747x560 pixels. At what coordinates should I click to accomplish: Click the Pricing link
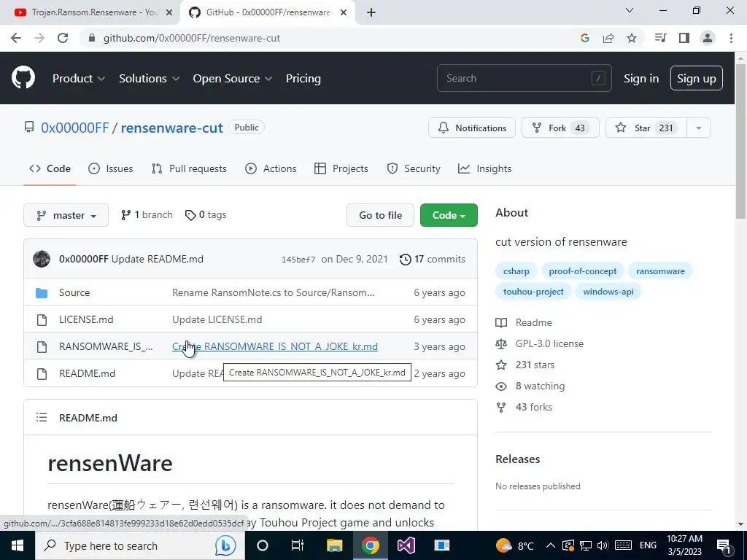tap(303, 78)
